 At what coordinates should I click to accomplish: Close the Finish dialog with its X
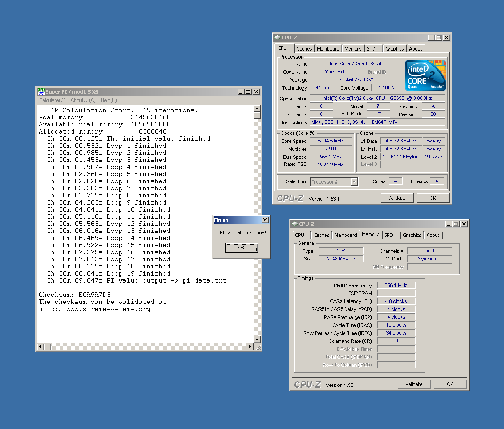tap(265, 220)
